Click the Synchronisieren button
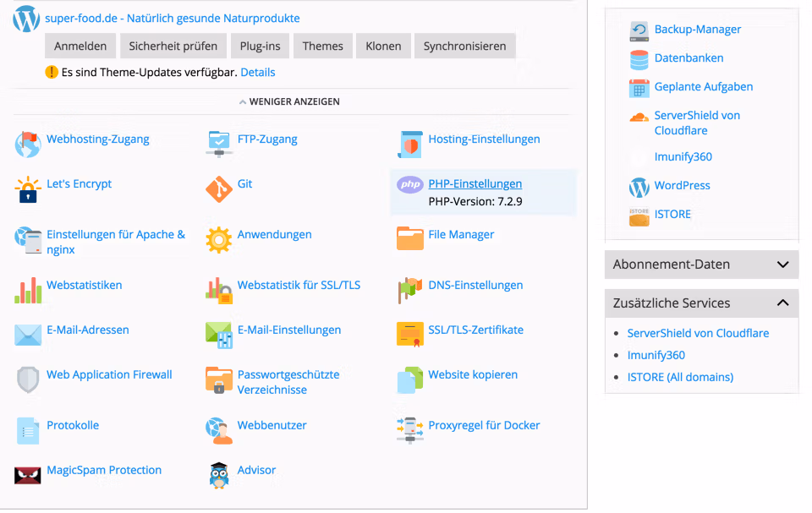Viewport: 812px width, 513px height. [x=464, y=46]
